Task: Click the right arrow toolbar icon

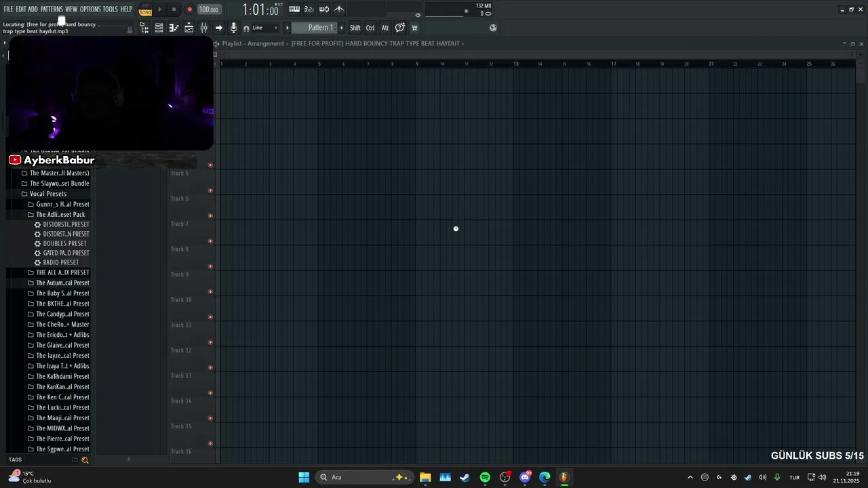Action: coord(218,28)
